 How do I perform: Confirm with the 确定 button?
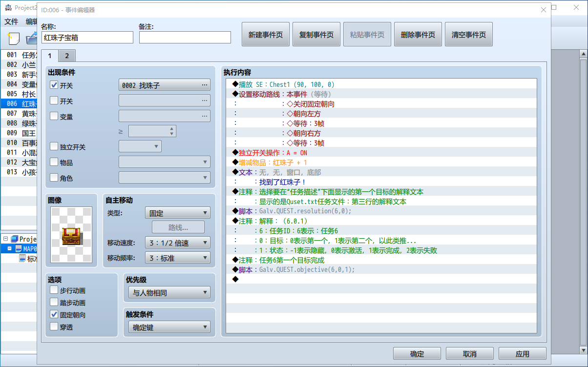tap(417, 354)
